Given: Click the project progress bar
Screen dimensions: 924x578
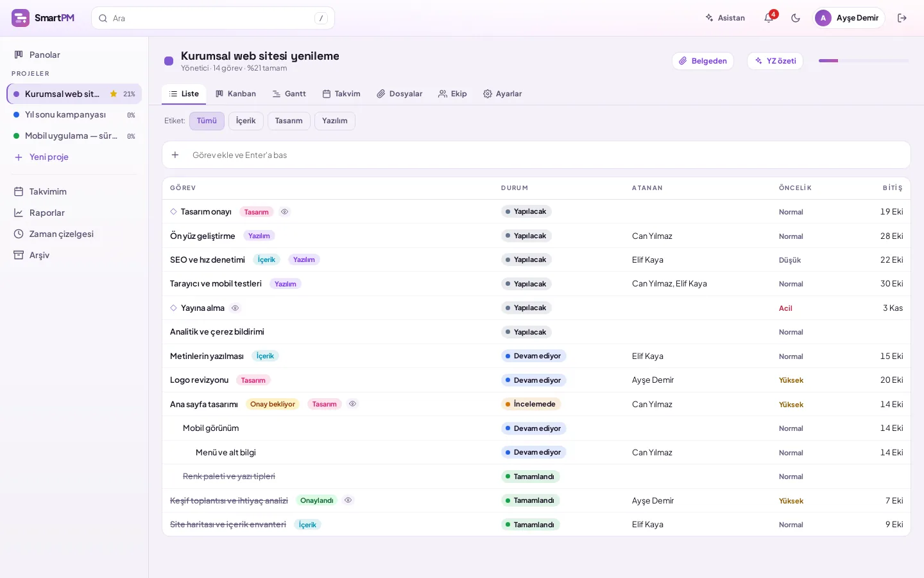Looking at the screenshot, I should click(864, 61).
